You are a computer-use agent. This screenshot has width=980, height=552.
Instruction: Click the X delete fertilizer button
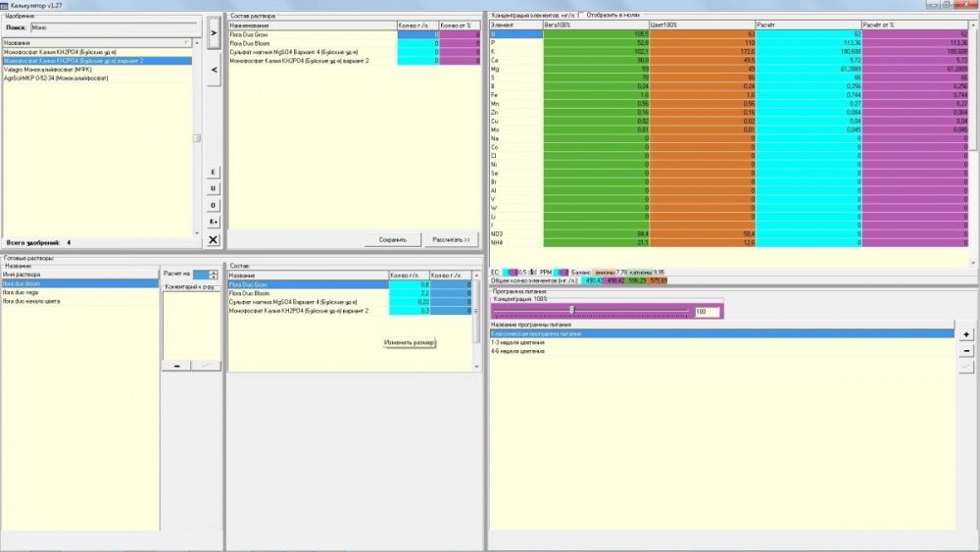point(213,239)
